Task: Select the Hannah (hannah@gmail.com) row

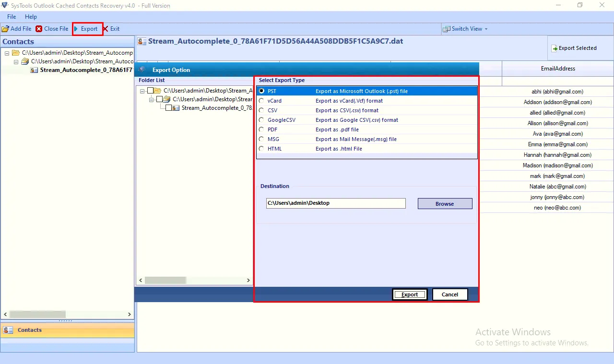Action: (x=557, y=155)
